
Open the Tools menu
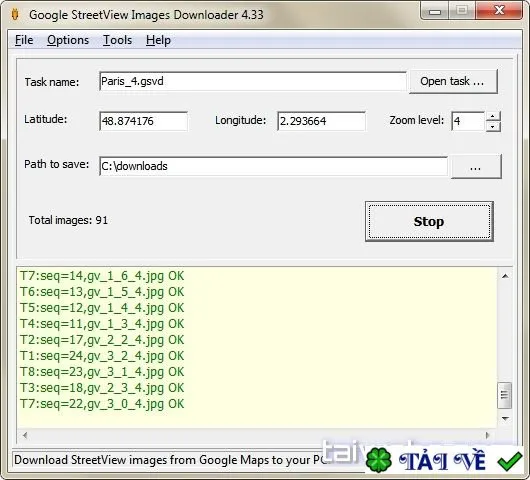117,40
